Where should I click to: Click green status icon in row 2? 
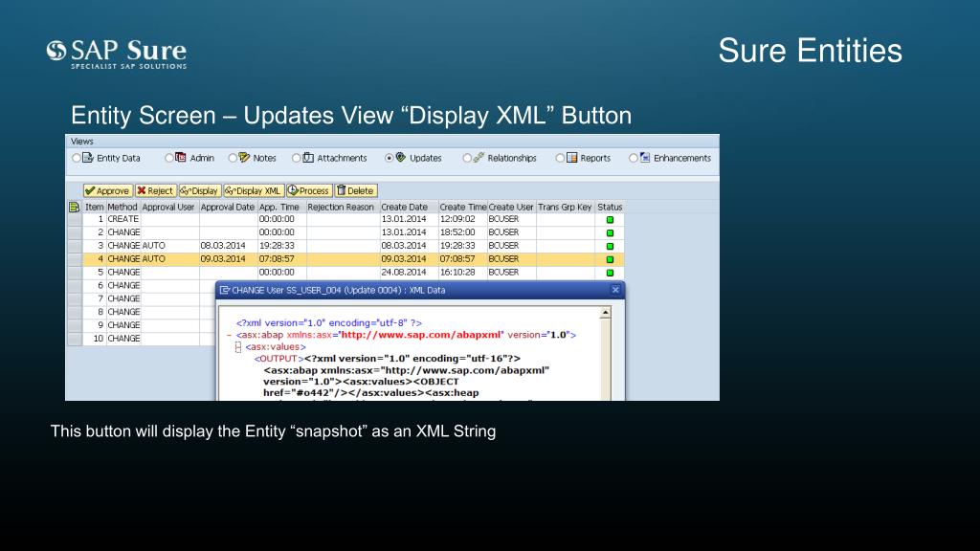610,233
